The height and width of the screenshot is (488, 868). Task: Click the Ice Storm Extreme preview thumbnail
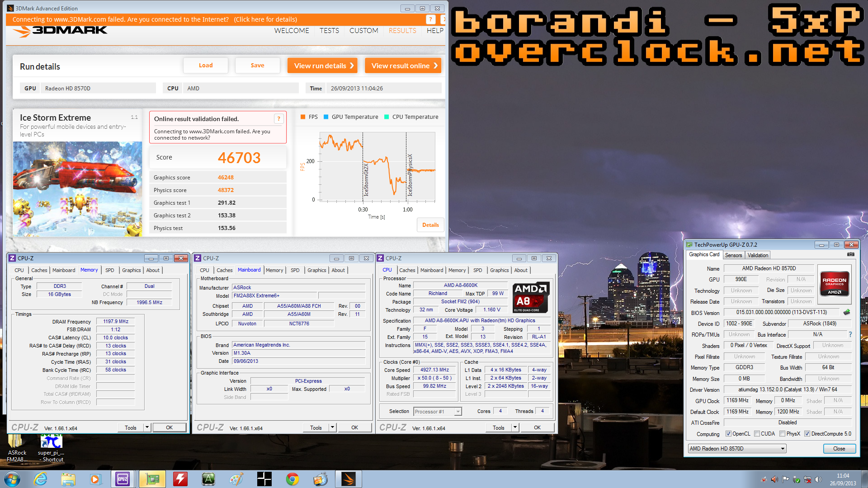[78, 189]
